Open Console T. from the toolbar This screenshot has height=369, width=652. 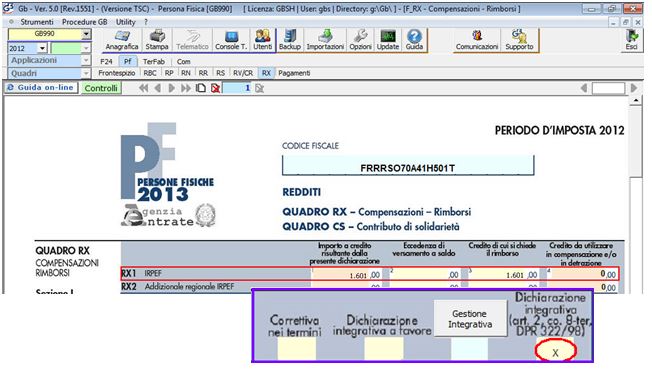(231, 40)
